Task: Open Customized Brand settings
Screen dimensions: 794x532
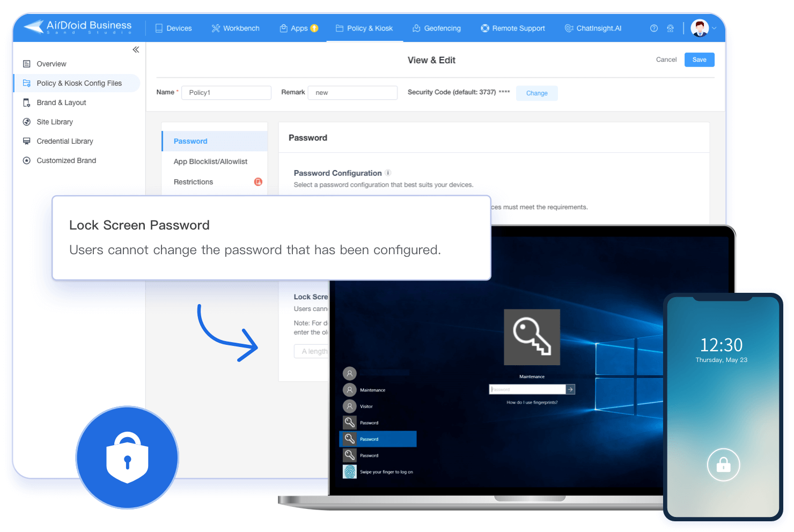Action: 66,160
